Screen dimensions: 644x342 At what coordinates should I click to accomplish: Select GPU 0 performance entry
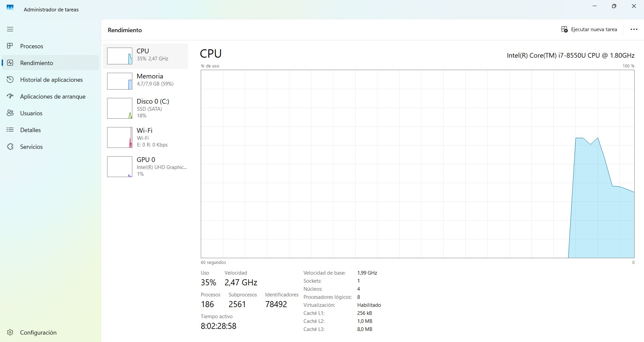(x=145, y=166)
